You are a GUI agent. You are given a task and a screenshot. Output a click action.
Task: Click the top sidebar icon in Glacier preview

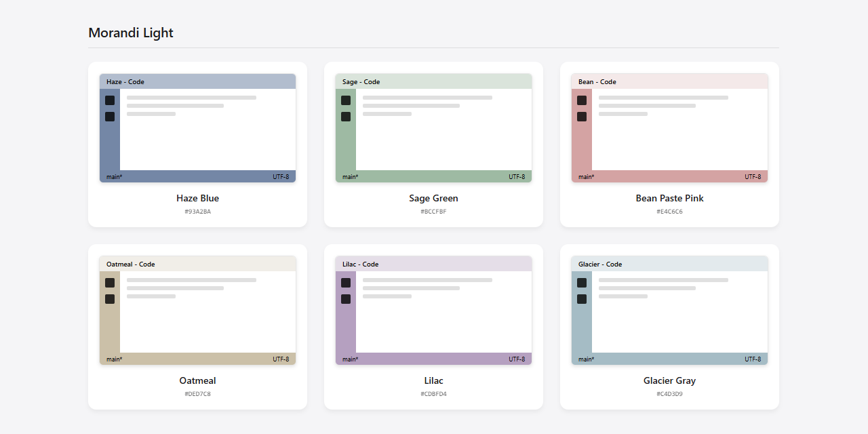coord(582,283)
